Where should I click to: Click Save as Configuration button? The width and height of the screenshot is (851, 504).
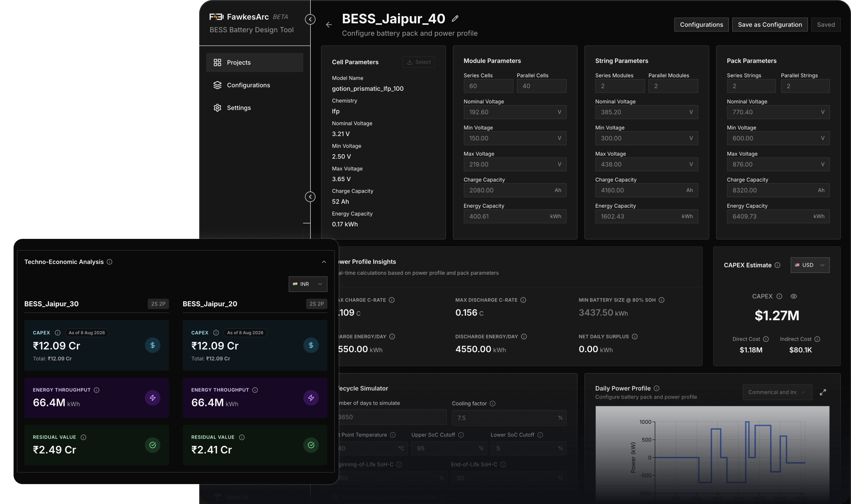click(x=770, y=24)
